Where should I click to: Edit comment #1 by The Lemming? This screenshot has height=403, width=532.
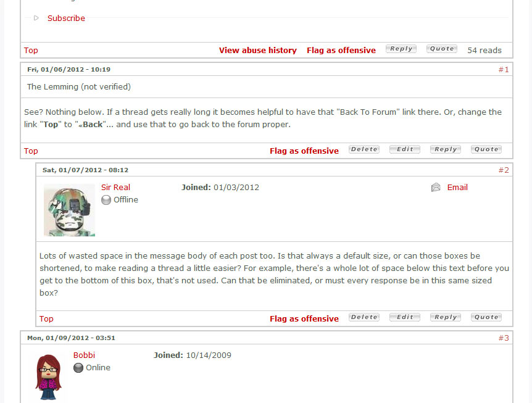pyautogui.click(x=405, y=149)
